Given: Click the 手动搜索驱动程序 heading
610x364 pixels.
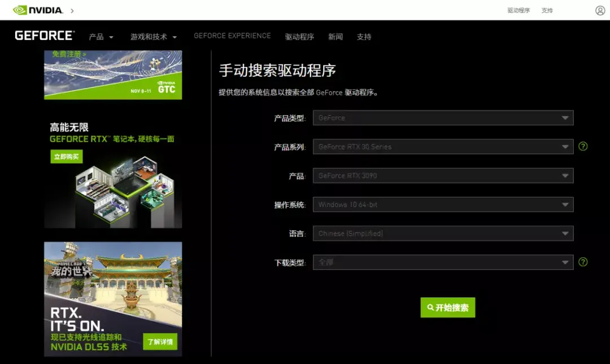Looking at the screenshot, I should pos(277,71).
